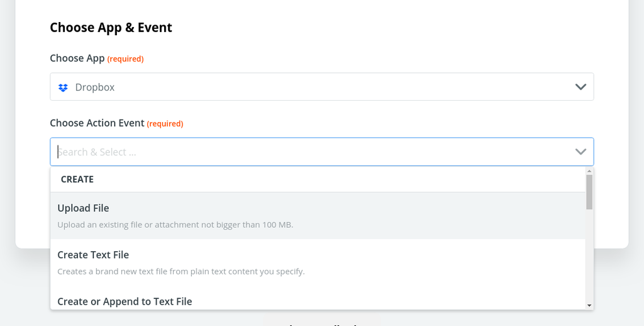644x326 pixels.
Task: Click the scroll up arrow in dropdown list
Action: [x=589, y=171]
